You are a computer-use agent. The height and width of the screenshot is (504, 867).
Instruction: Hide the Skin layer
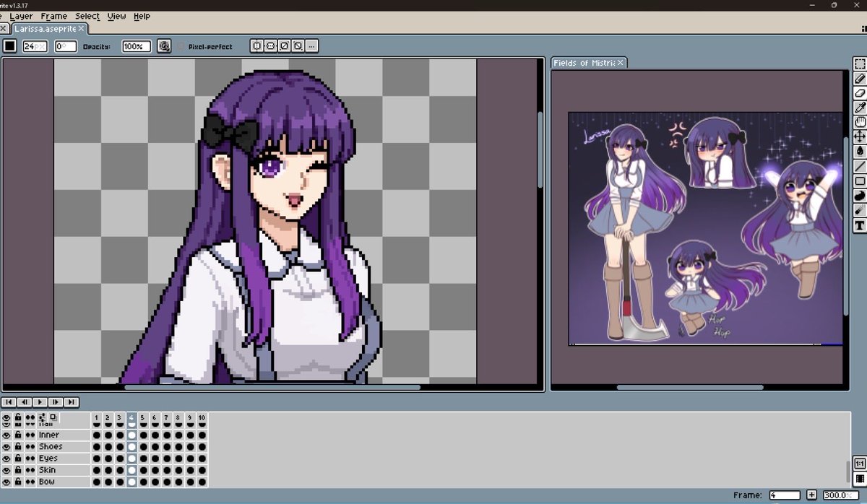(7, 470)
